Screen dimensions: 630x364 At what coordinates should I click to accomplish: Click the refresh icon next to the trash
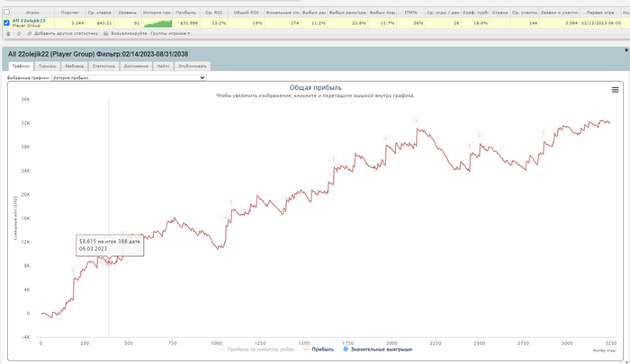19,34
